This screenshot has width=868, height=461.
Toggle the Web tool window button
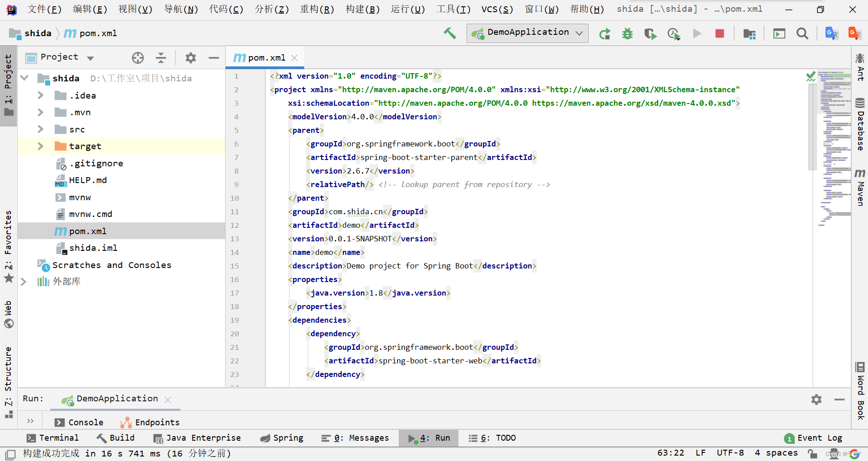coord(8,314)
